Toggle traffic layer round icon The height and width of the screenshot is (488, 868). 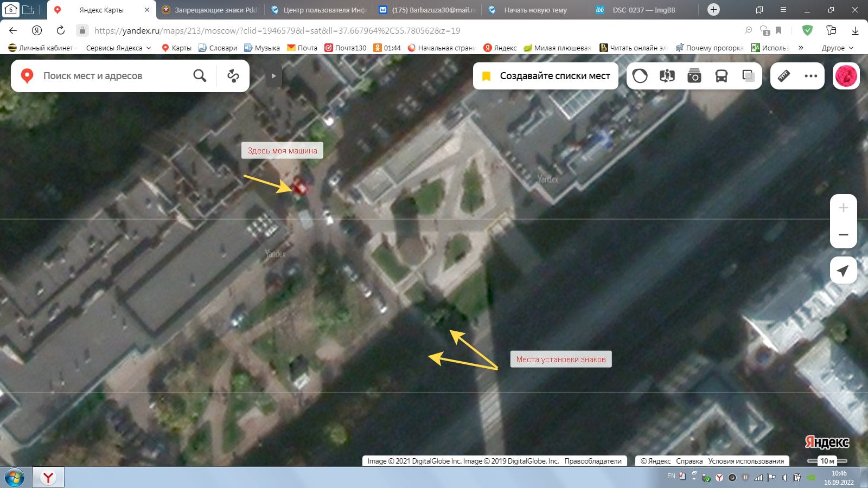640,76
